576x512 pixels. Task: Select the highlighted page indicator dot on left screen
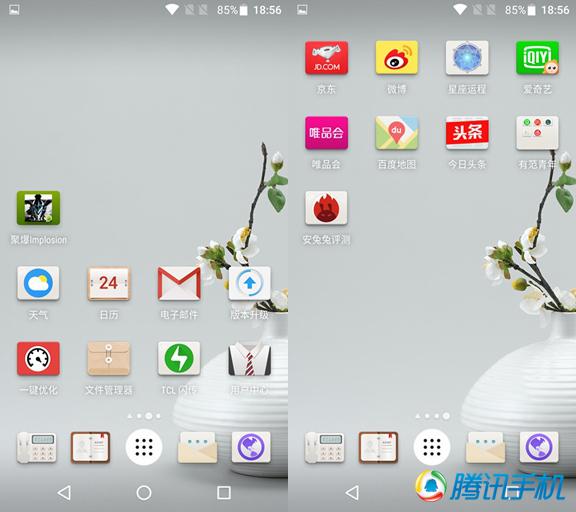tap(149, 416)
